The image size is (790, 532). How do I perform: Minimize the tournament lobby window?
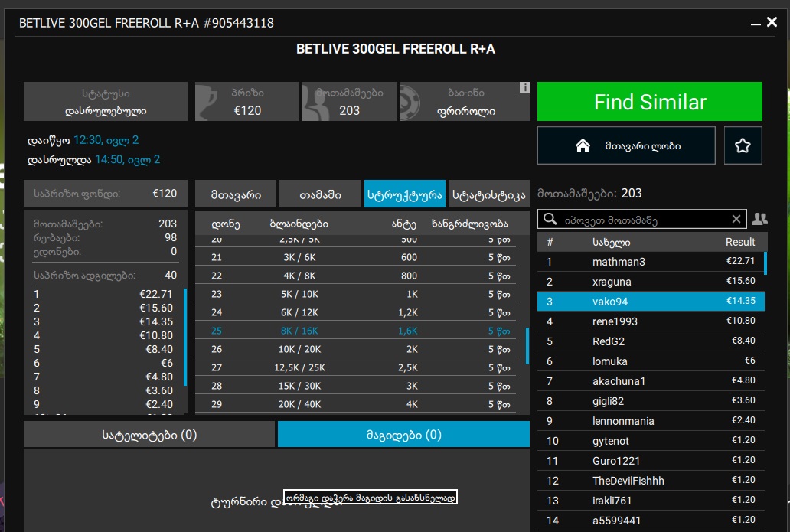(x=756, y=24)
